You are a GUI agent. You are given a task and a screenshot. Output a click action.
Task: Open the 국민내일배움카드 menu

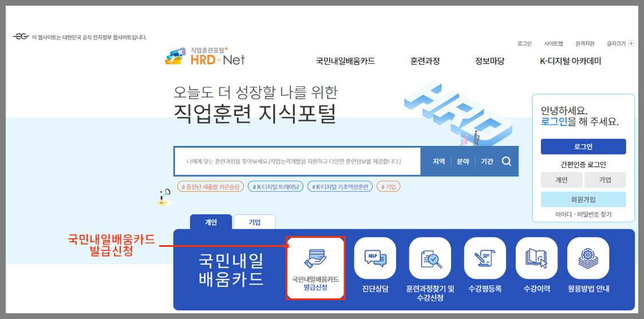345,62
